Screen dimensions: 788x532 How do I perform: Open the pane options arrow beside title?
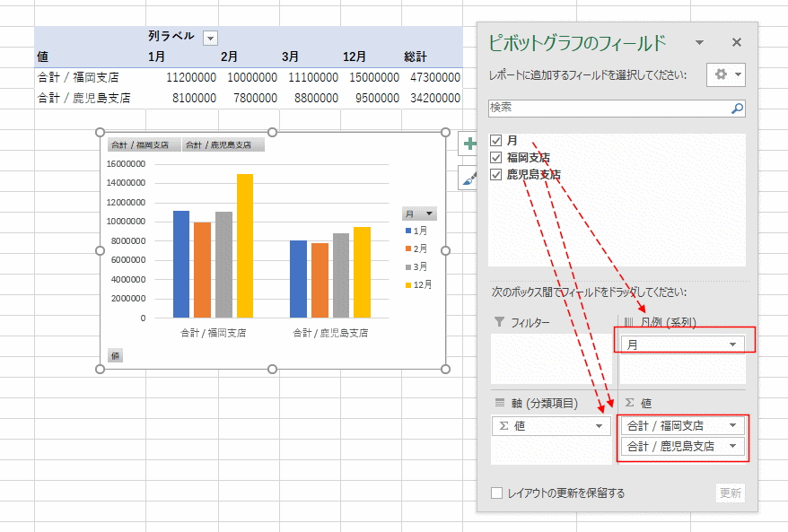(x=698, y=42)
